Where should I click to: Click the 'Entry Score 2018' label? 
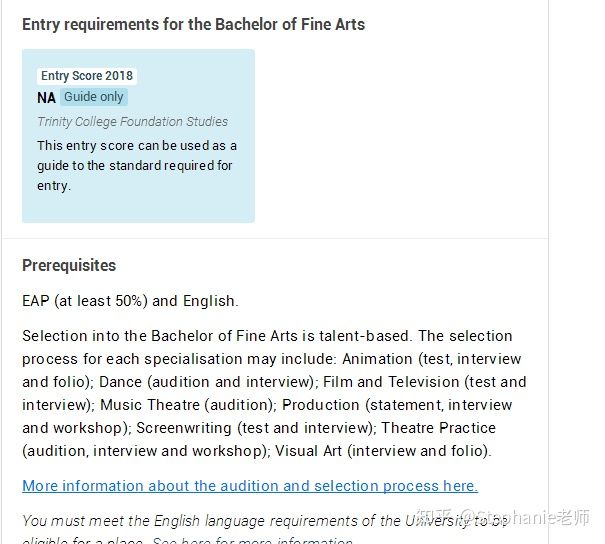[87, 76]
